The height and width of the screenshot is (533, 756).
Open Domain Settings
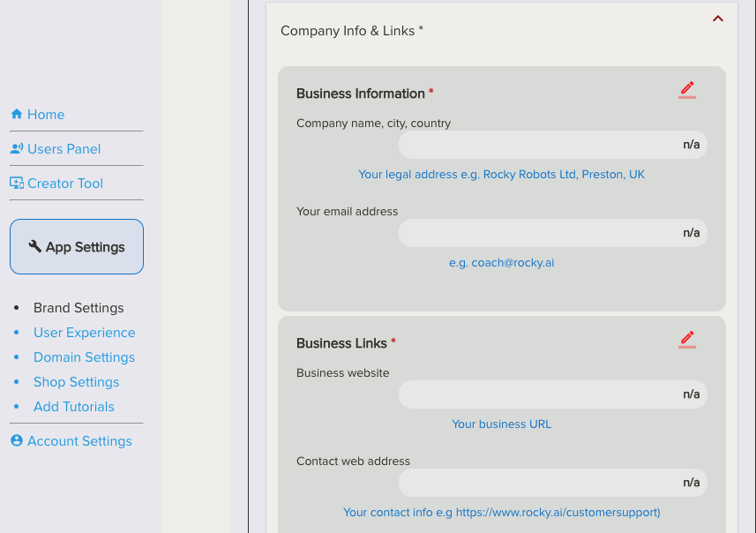tap(84, 357)
